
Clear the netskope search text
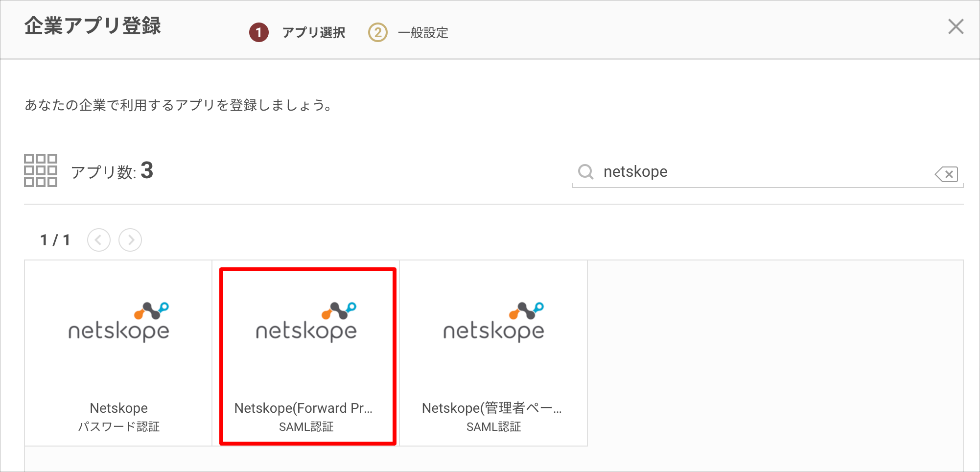click(x=946, y=174)
